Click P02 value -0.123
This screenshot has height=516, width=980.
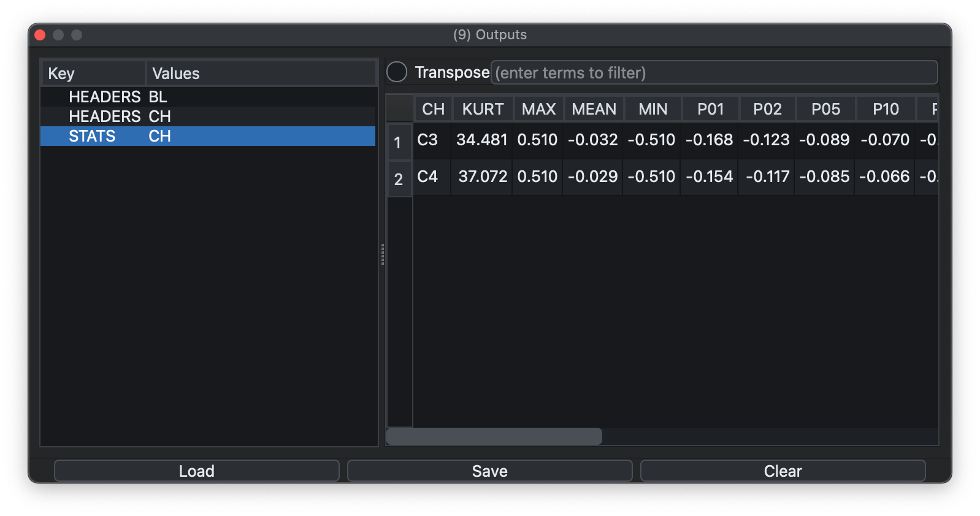(x=767, y=140)
